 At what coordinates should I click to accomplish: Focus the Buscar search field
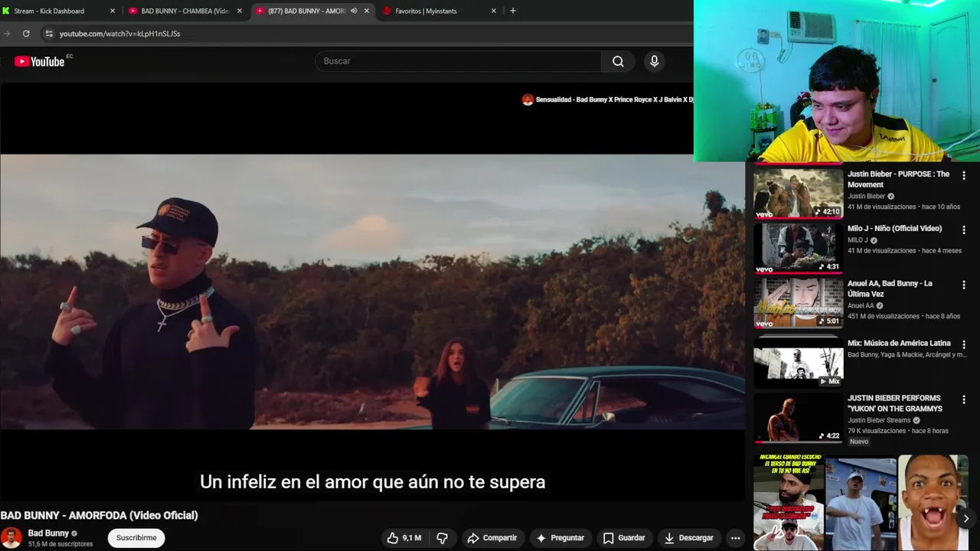[458, 61]
